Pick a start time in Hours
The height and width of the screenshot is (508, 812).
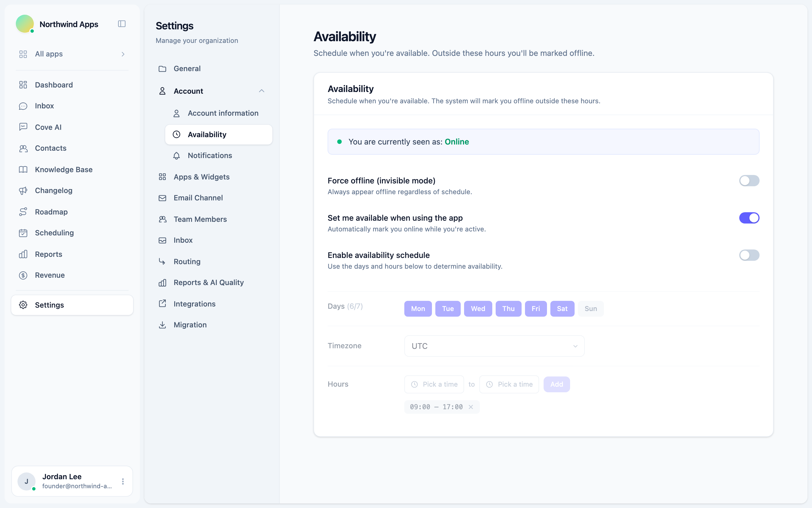click(x=434, y=384)
